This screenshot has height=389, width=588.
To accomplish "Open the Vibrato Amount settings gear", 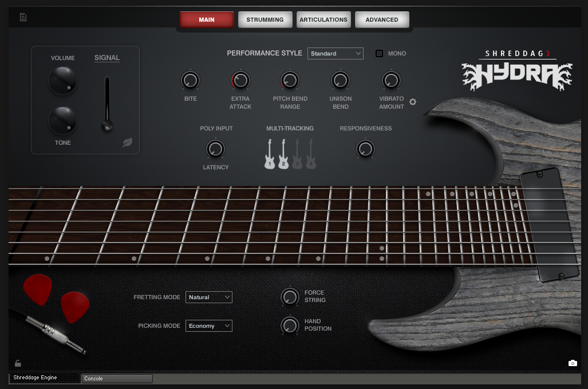I will click(x=413, y=102).
